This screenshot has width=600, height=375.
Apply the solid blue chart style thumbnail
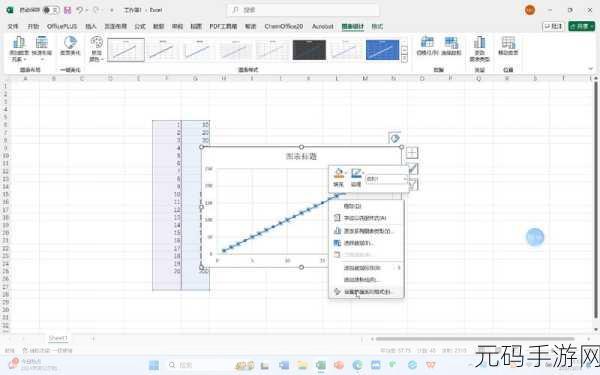click(x=382, y=50)
